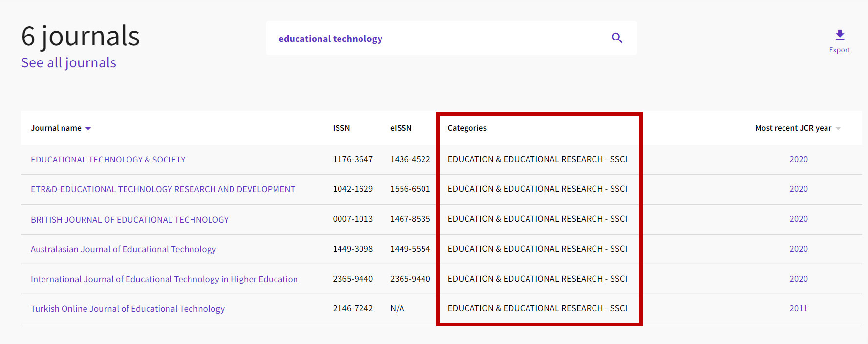Click 2020 for International Journal row
This screenshot has height=344, width=868.
tap(799, 279)
